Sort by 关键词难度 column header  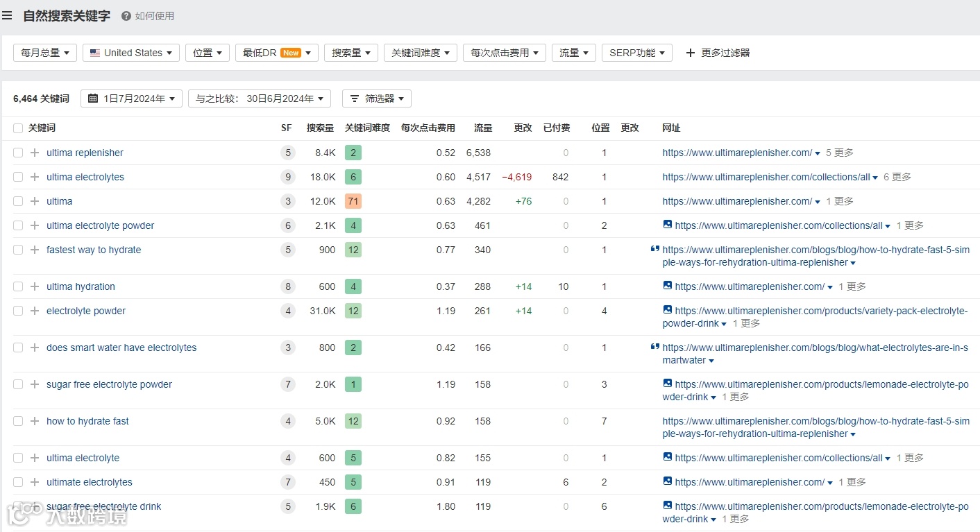368,128
